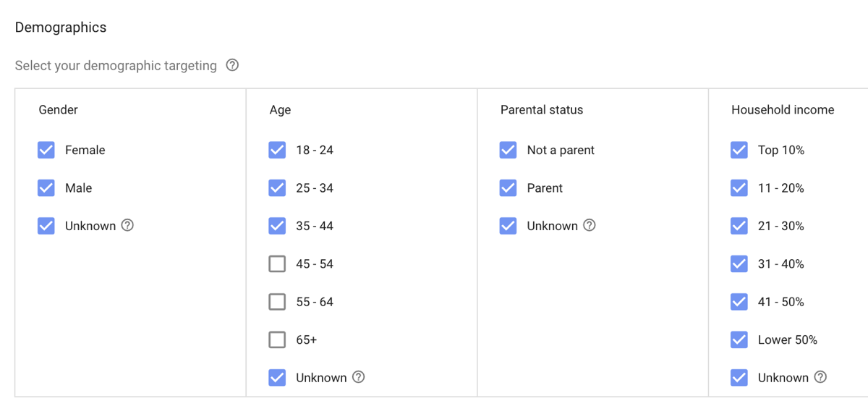868x401 pixels.
Task: Uncheck the Male gender checkbox
Action: [46, 187]
